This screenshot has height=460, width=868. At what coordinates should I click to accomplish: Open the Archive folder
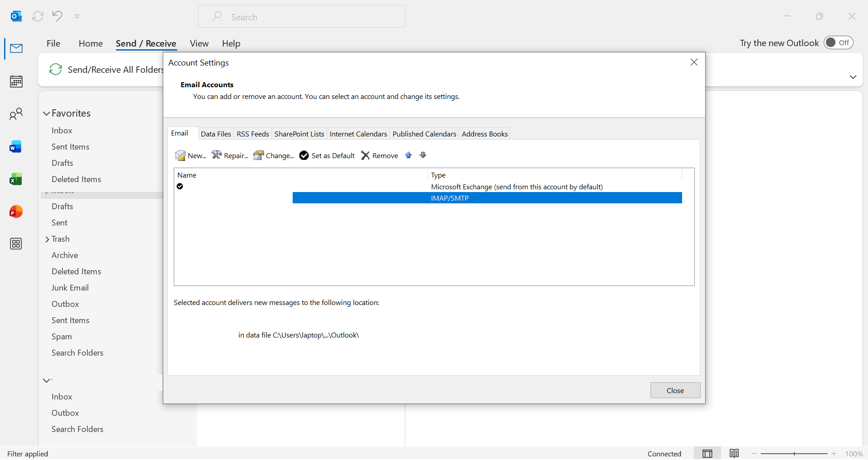65,255
